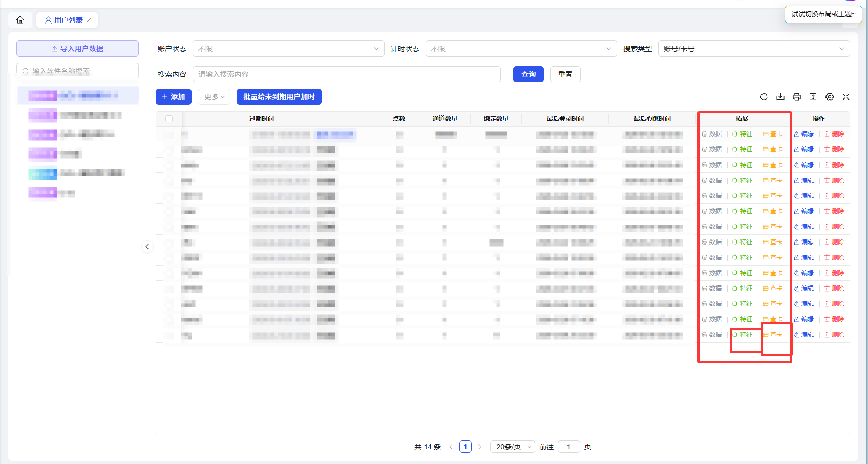Click the 共 14 条 total count text
This screenshot has width=868, height=464.
pyautogui.click(x=428, y=447)
